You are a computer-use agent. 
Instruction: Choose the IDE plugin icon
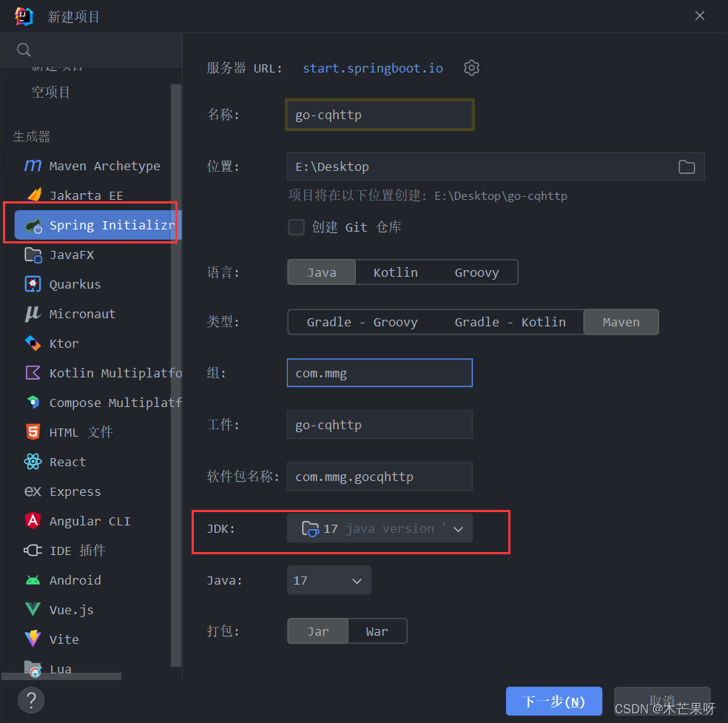[x=33, y=551]
